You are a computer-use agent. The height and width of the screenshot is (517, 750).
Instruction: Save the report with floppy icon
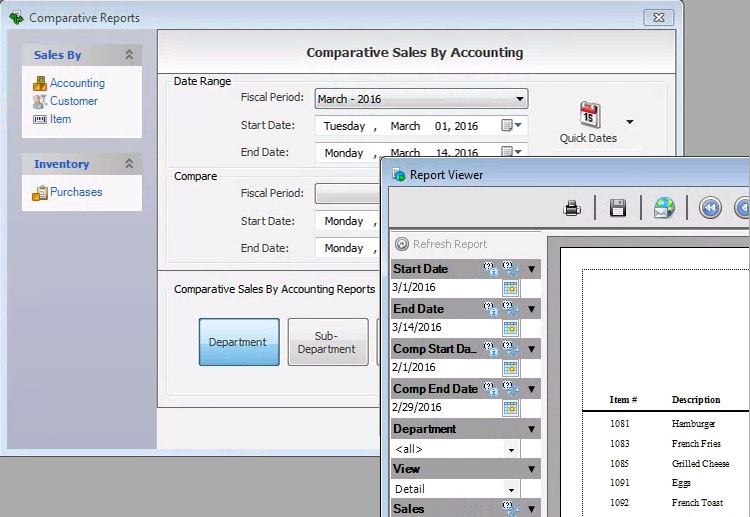tap(618, 208)
